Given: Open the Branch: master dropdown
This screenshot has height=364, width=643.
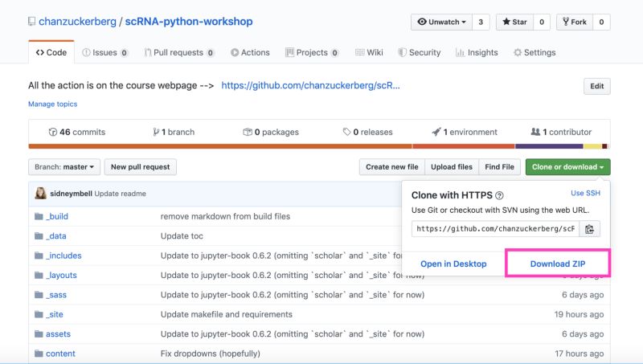Looking at the screenshot, I should (64, 167).
